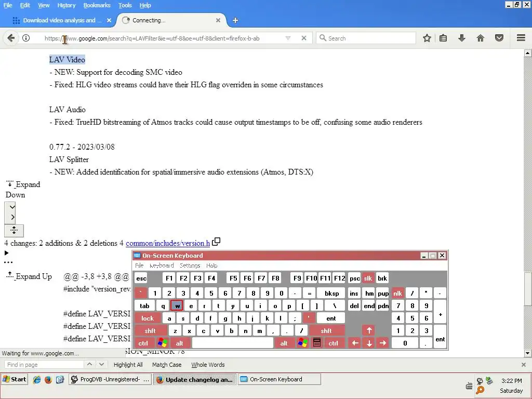532x399 pixels.
Task: Toggle the lock (caps) key on keyboard
Action: [x=148, y=318]
